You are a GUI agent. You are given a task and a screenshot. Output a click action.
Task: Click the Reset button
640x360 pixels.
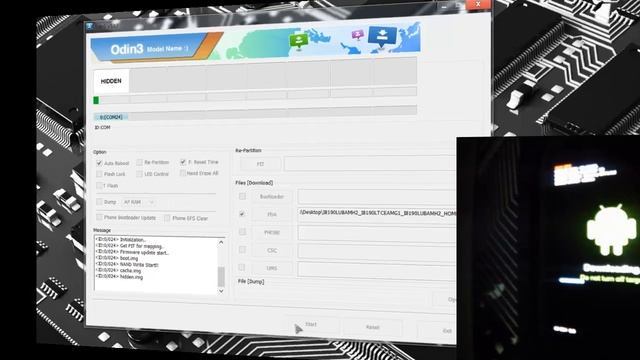coord(373,327)
